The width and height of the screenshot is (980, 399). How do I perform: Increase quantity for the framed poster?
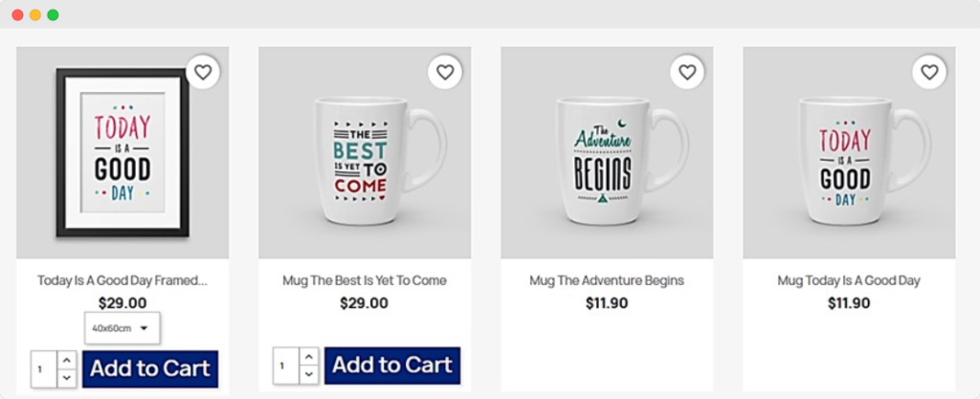(x=66, y=361)
